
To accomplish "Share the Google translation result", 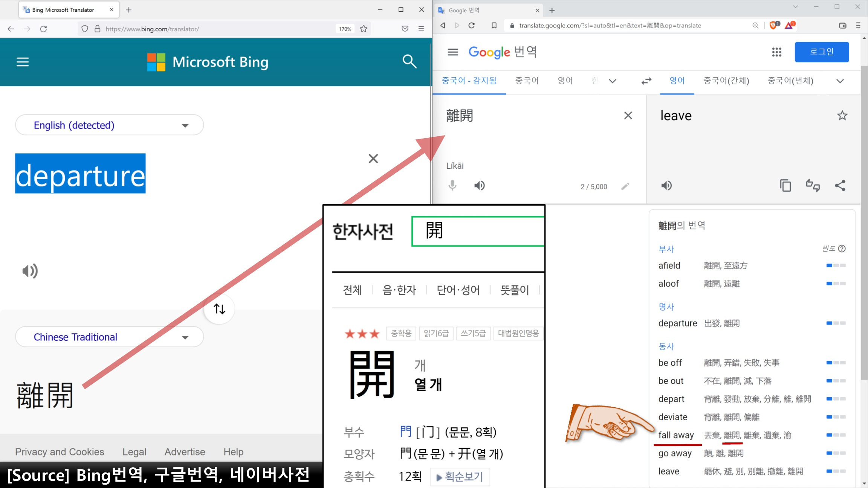I will 840,186.
